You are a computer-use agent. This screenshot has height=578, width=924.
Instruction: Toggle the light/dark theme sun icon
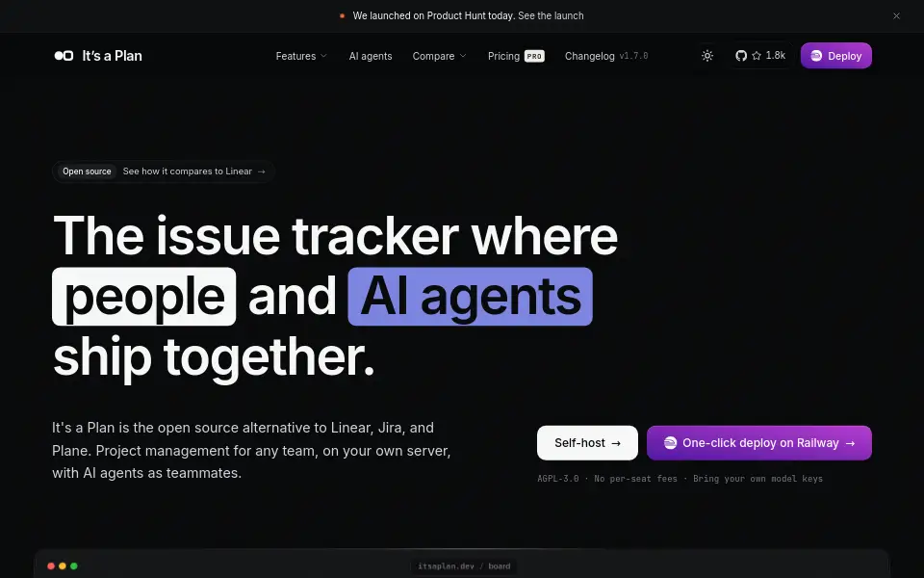(707, 56)
